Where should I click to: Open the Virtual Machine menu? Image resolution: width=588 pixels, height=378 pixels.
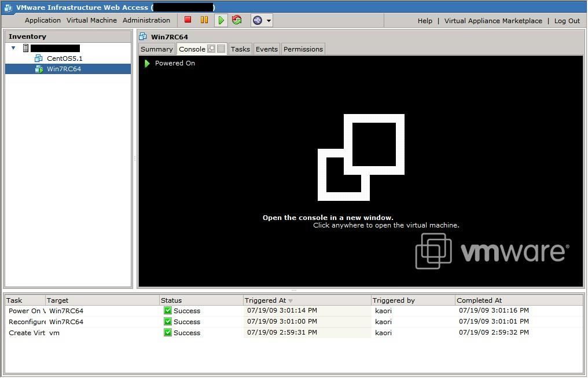point(91,20)
